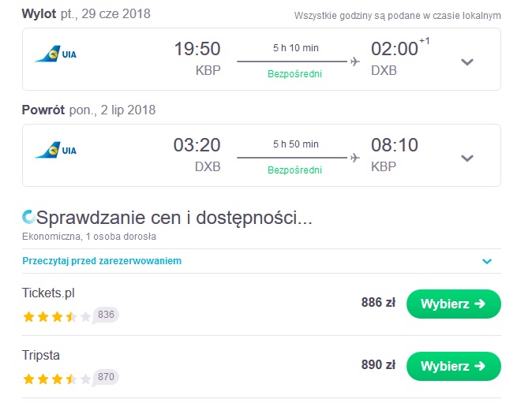
Task: Click the loading spinner beside Sprawdzanie cen
Action: coord(28,217)
